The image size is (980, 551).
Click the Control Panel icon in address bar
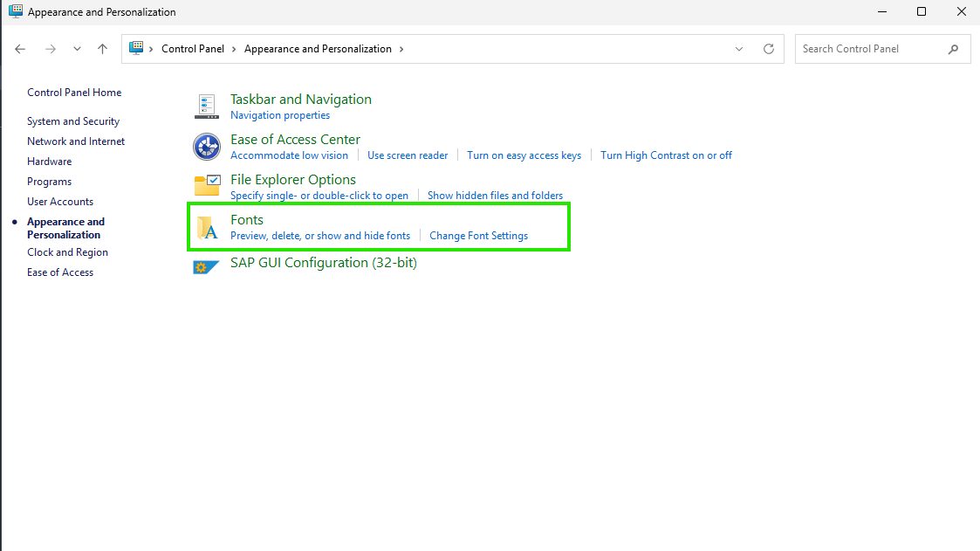(x=135, y=48)
